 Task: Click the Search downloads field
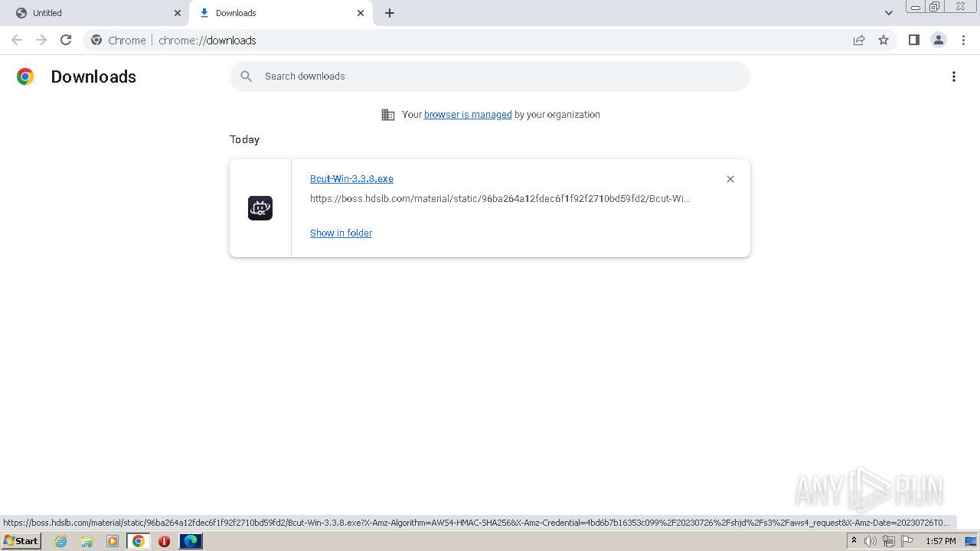click(x=490, y=77)
